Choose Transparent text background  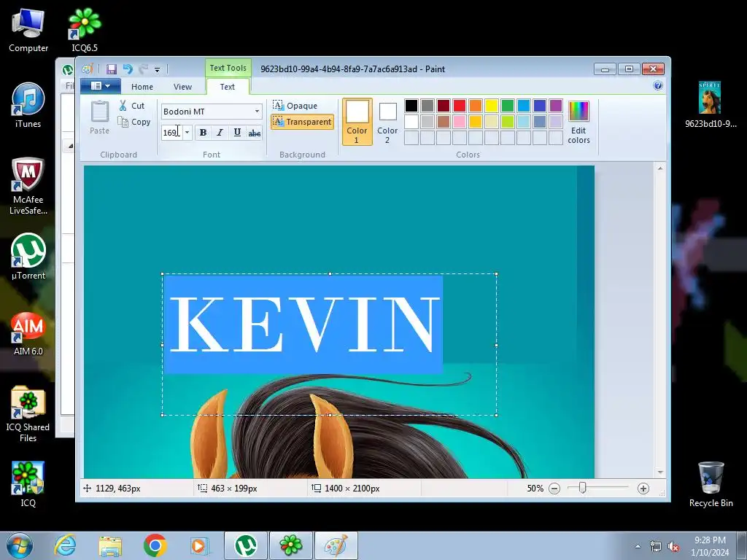click(x=302, y=122)
